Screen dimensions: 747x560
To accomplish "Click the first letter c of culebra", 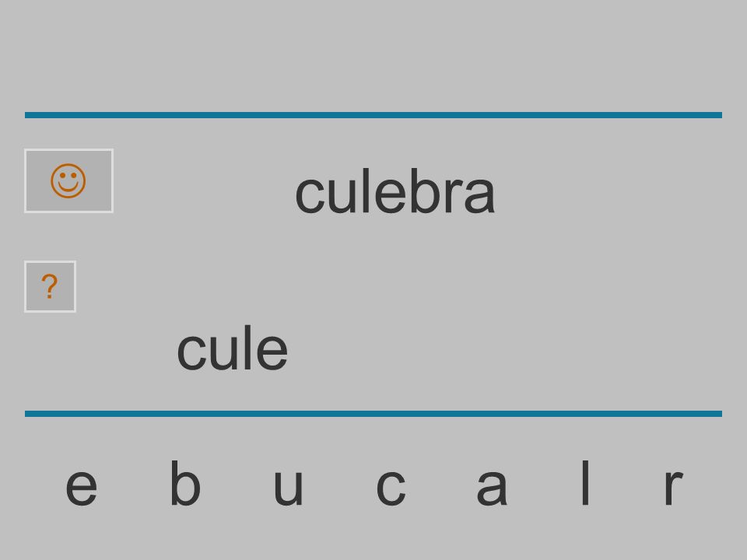I will point(309,195).
